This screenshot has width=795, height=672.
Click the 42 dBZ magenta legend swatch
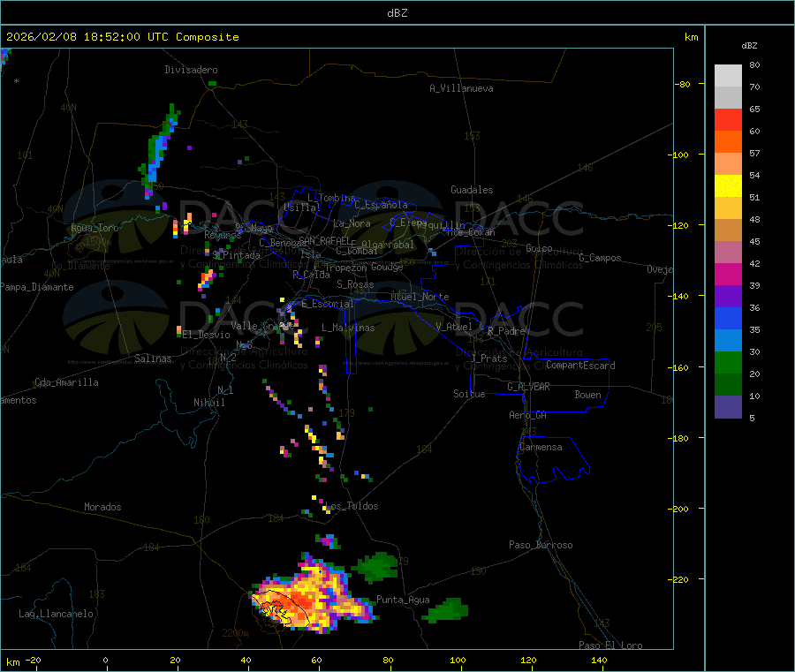point(728,274)
